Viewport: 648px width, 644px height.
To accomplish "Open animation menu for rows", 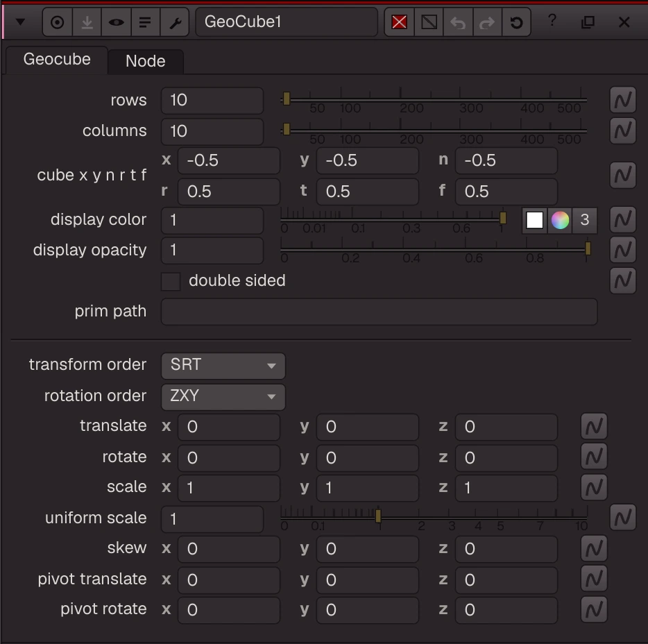I will (x=623, y=100).
